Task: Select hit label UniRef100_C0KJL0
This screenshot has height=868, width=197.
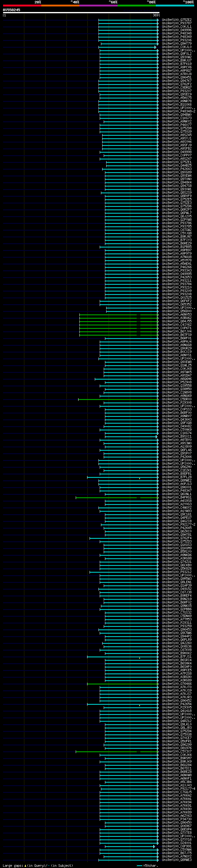Action: tap(177, 47)
